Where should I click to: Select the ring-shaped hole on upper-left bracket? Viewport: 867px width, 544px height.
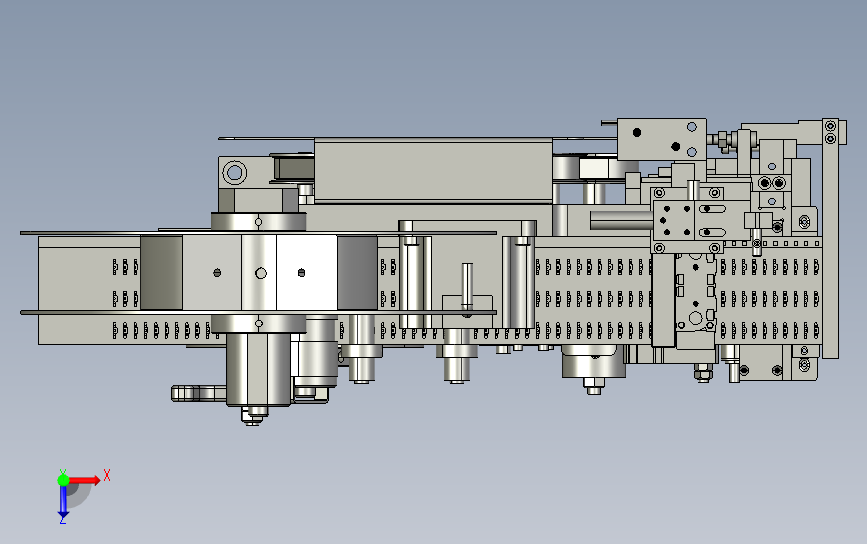tap(234, 172)
